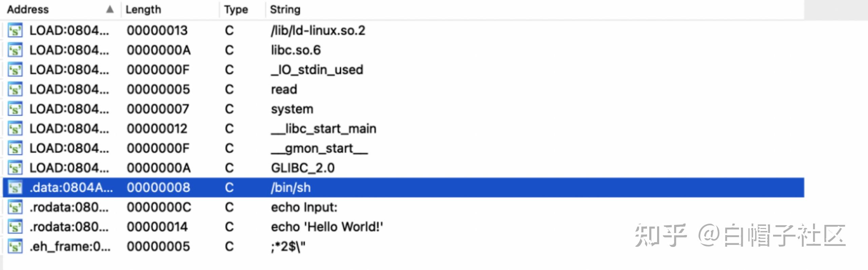Screen dimensions: 868x270
Task: Select the read string row
Action: (284, 90)
